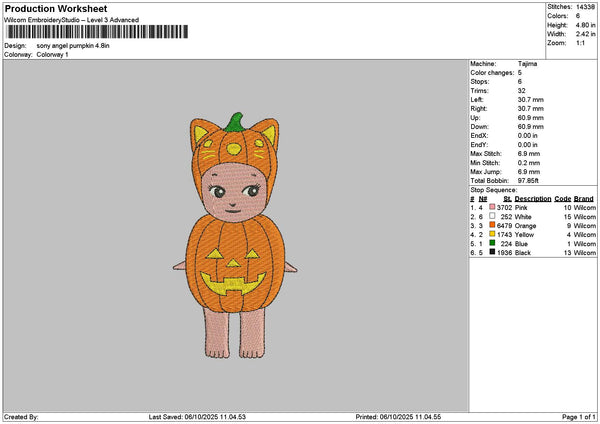Click the "Page 1 of 1" footer text
The image size is (600, 424).
point(579,417)
